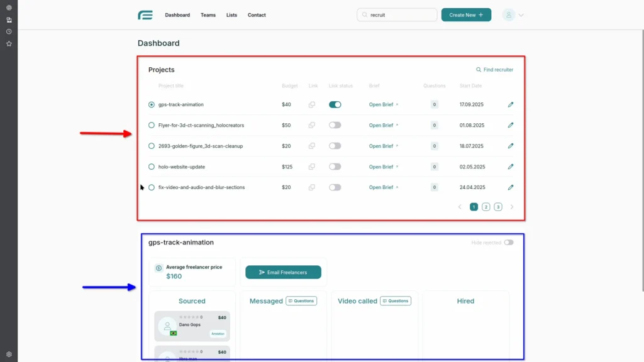Click the Email Freelancers button

[283, 271]
